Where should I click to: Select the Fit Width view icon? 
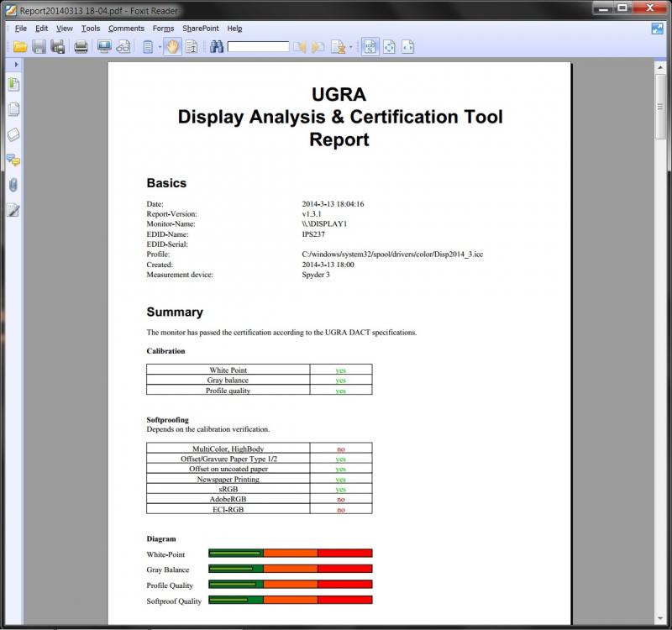coord(408,47)
